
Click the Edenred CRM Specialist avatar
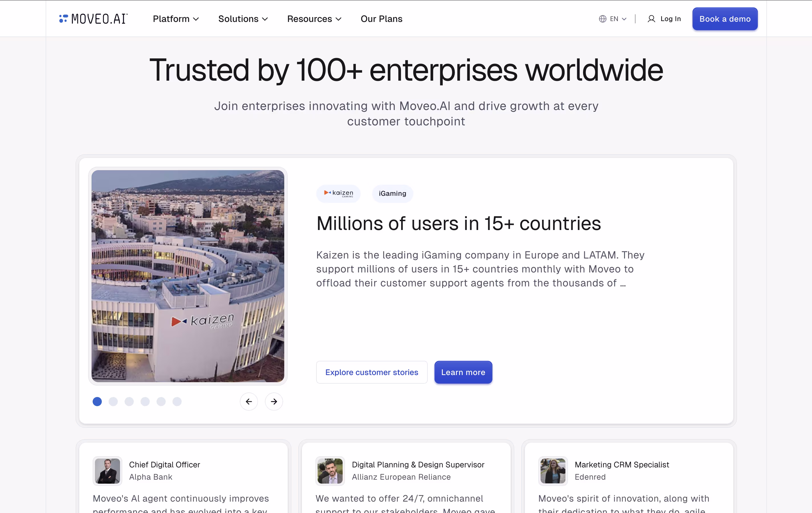coord(553,471)
